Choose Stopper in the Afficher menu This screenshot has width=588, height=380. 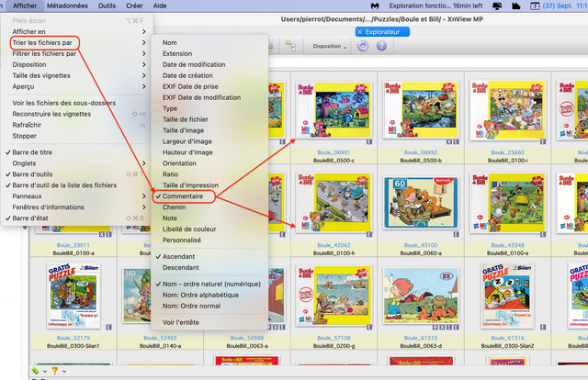(x=25, y=136)
